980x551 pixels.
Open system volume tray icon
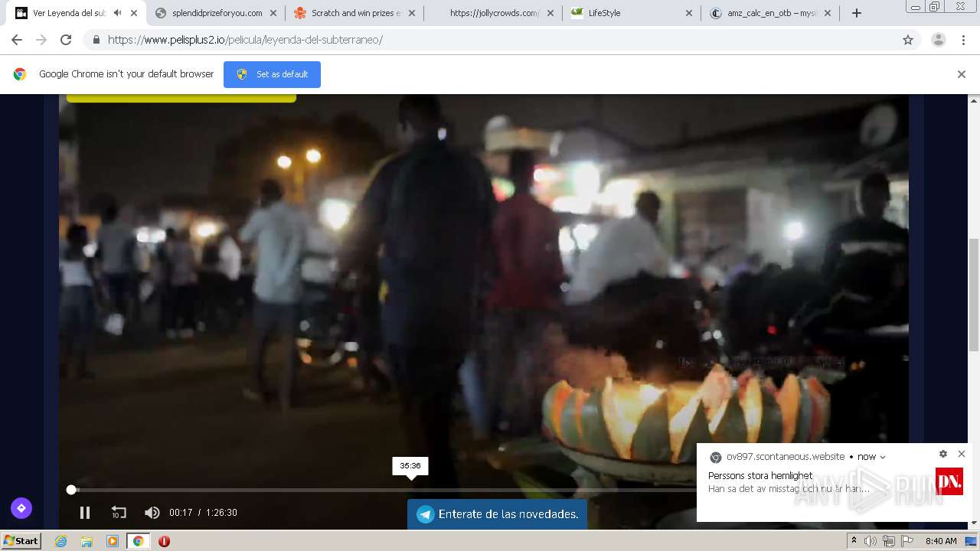tap(871, 541)
